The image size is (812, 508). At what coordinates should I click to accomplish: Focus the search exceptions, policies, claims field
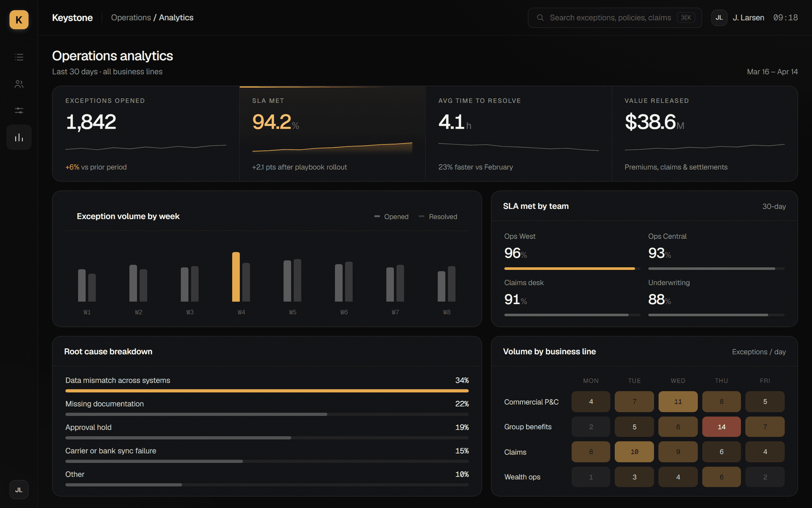[x=615, y=18]
